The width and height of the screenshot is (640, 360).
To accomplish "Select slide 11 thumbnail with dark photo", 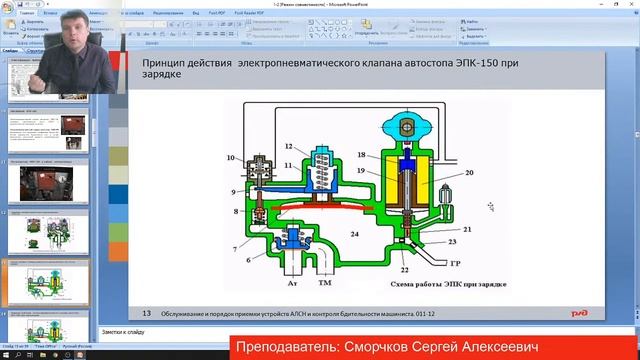I will (48, 182).
